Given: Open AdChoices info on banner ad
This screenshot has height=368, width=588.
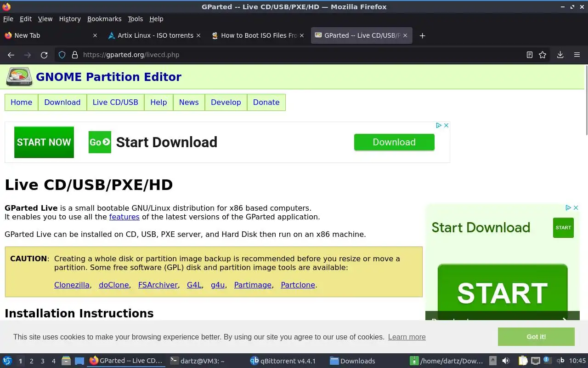Looking at the screenshot, I should coord(439,125).
